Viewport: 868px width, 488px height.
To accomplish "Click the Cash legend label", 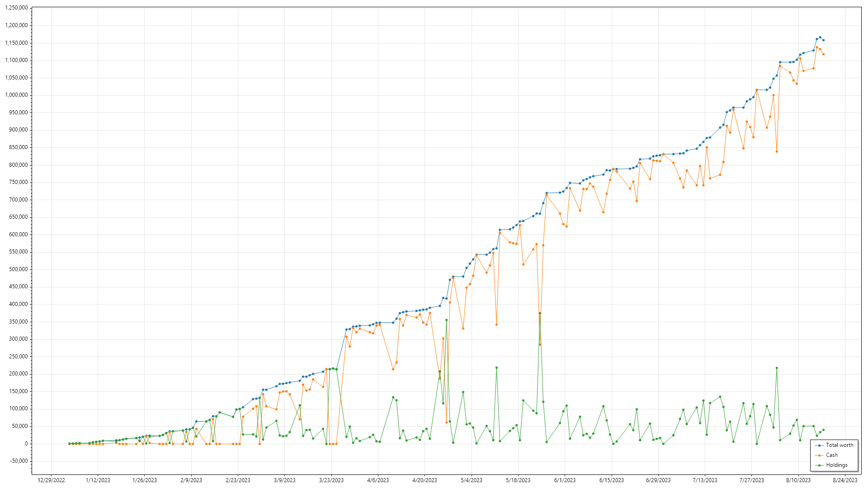I will [831, 455].
